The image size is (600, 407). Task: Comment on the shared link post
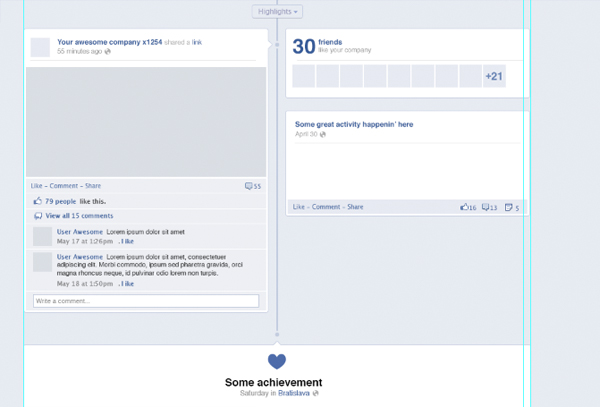pos(64,186)
